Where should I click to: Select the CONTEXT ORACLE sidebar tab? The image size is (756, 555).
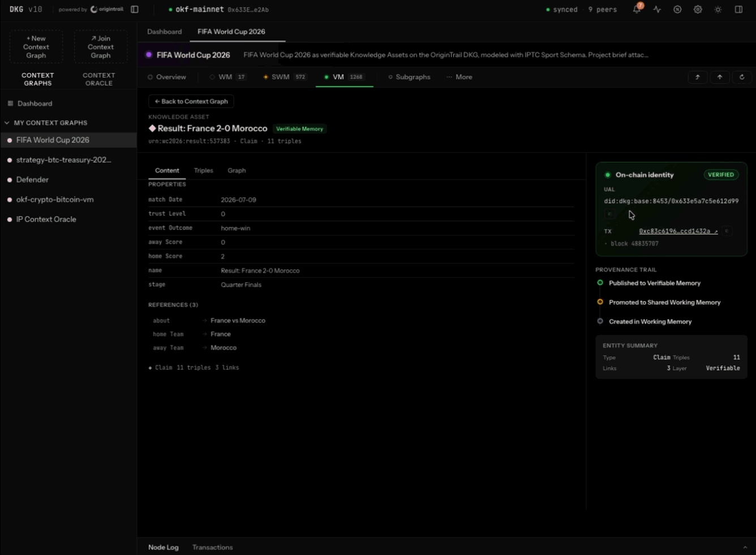point(99,79)
